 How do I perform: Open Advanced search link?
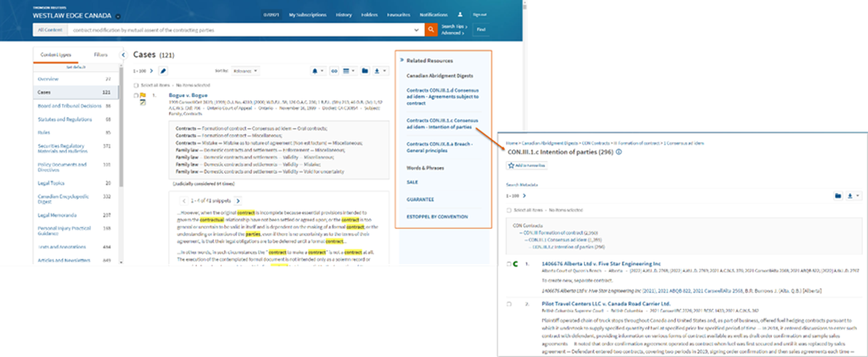pos(452,33)
